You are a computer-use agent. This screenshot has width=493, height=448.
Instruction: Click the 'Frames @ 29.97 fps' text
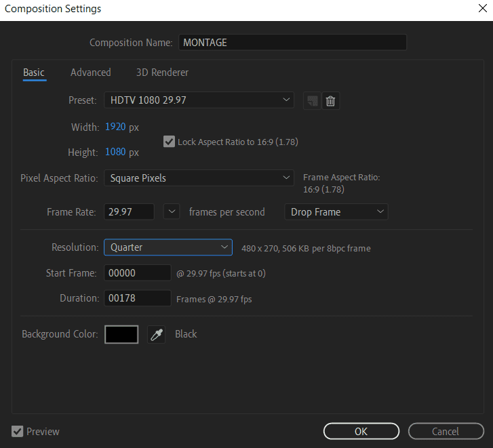(214, 300)
